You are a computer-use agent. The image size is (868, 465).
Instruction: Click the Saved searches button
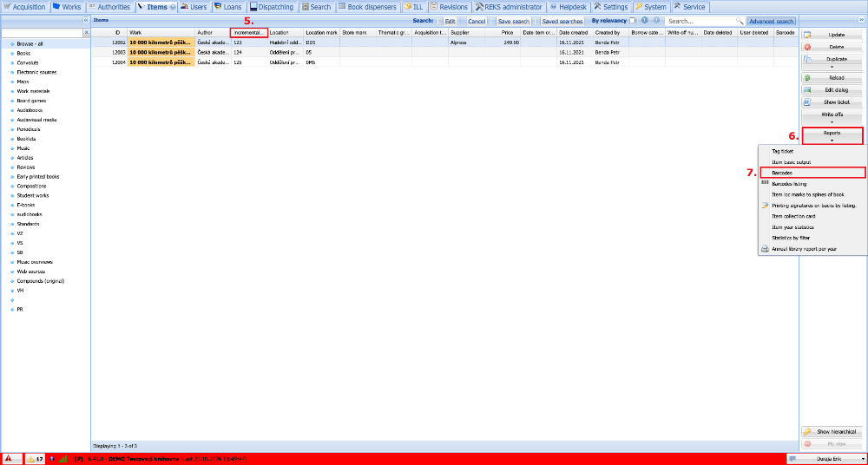[x=562, y=21]
